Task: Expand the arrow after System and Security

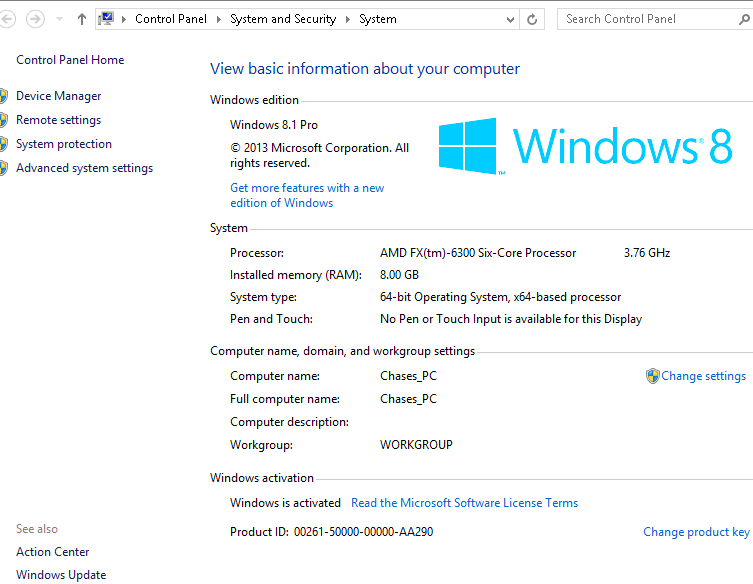Action: coord(348,19)
